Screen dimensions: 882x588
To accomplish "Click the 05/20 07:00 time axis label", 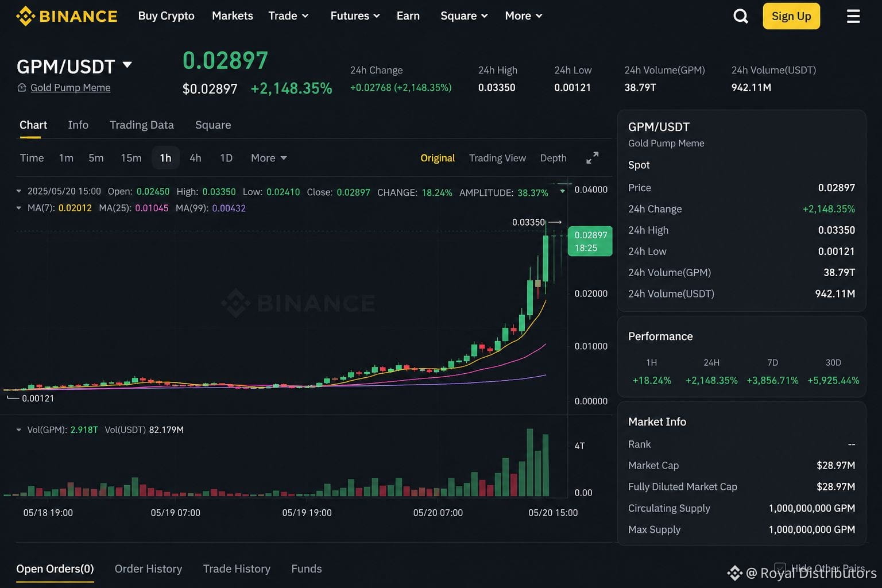I will click(x=438, y=513).
